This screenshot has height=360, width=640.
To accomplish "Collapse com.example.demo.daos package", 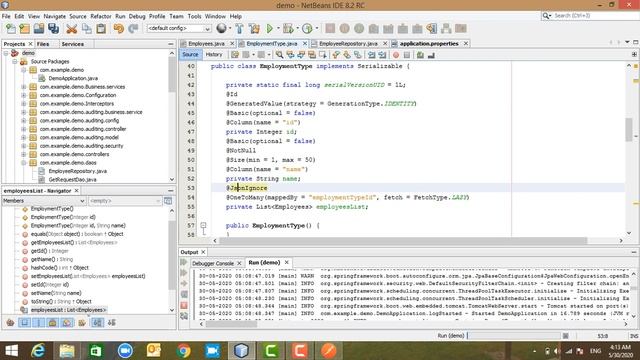I will (x=24, y=163).
